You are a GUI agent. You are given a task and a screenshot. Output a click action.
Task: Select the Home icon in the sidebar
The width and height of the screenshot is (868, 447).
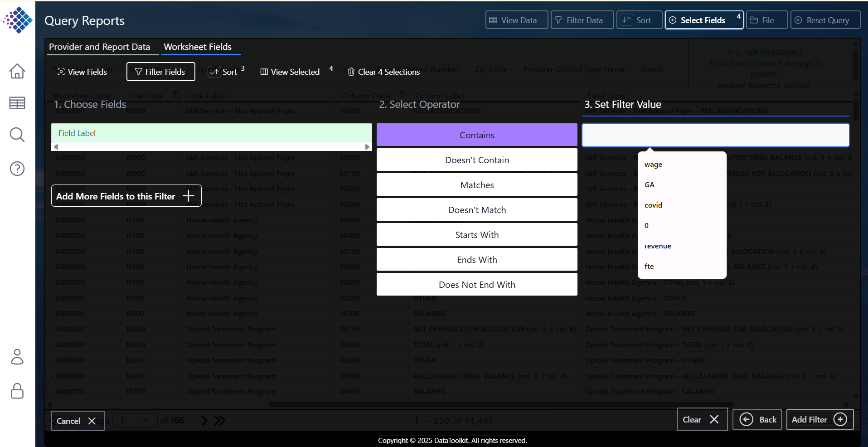pyautogui.click(x=17, y=71)
